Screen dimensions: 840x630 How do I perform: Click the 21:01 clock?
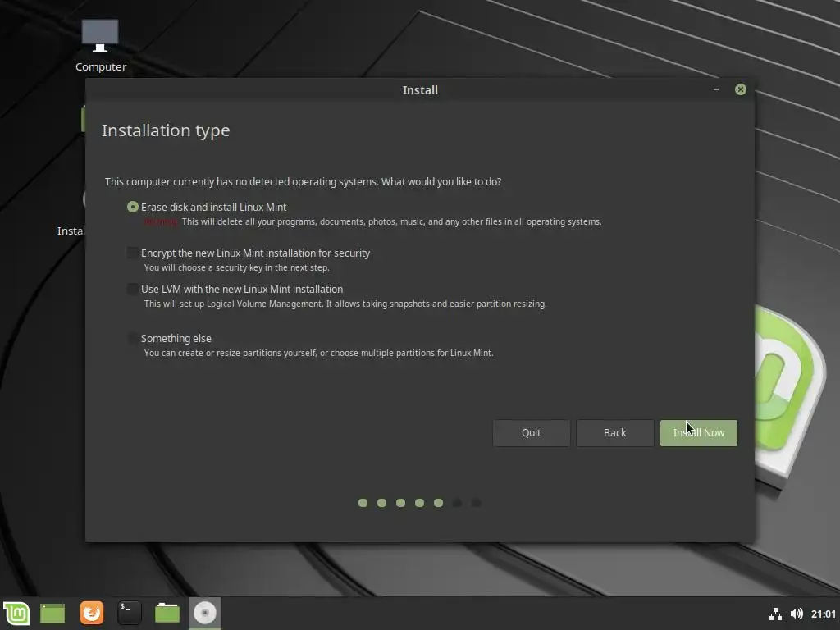click(823, 614)
